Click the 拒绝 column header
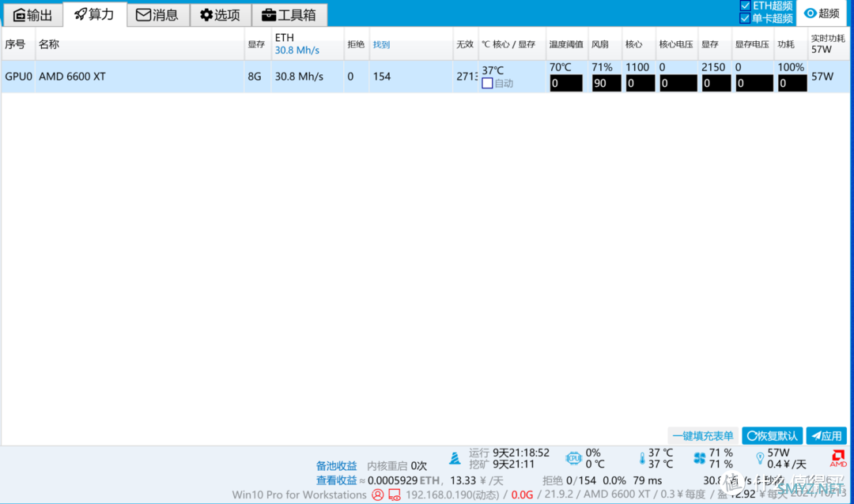854x504 pixels. (356, 44)
